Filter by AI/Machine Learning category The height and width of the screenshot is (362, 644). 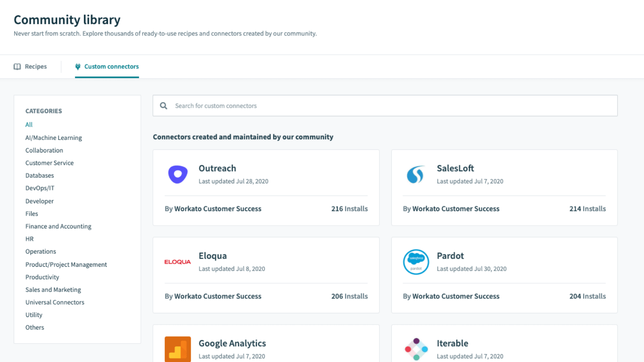54,138
